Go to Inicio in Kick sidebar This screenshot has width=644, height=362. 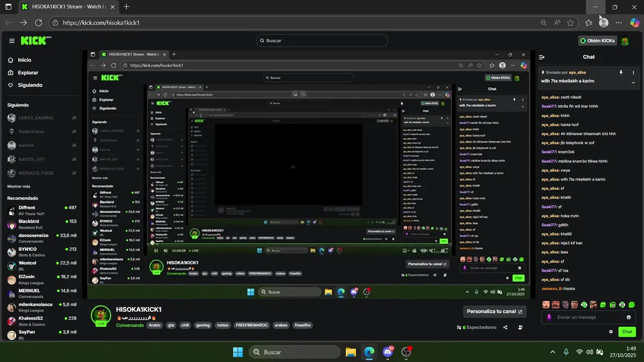(20, 60)
